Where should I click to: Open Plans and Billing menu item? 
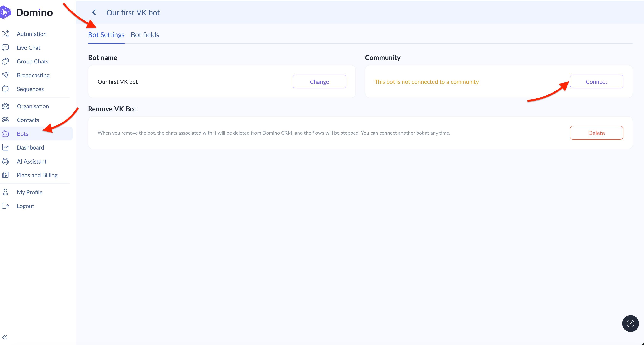pos(37,175)
